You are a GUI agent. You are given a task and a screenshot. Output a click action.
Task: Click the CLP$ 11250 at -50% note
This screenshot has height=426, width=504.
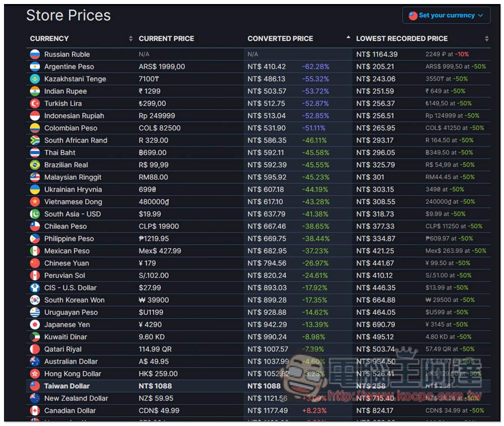(454, 226)
